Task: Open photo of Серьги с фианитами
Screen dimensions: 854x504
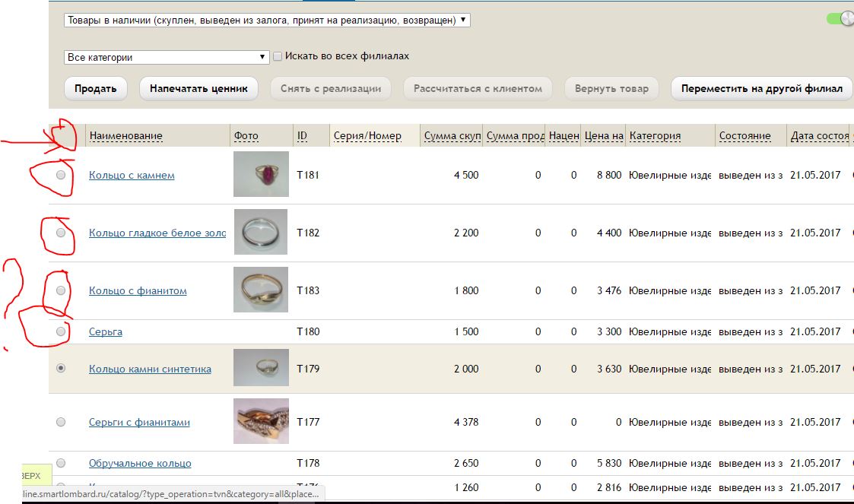Action: pos(261,421)
